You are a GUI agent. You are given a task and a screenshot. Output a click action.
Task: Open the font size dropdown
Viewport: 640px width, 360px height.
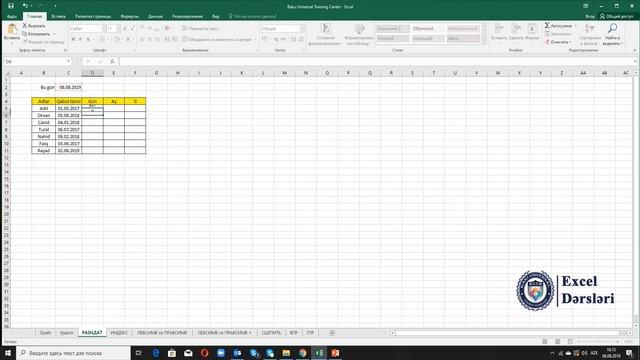118,29
